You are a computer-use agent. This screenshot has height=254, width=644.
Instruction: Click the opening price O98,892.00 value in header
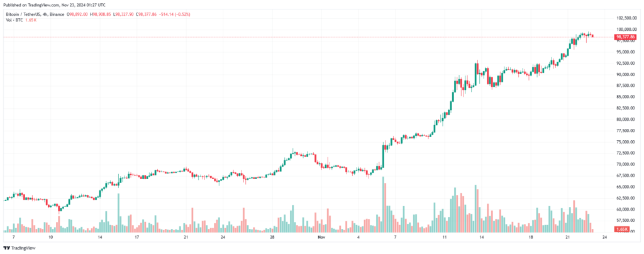click(x=77, y=14)
